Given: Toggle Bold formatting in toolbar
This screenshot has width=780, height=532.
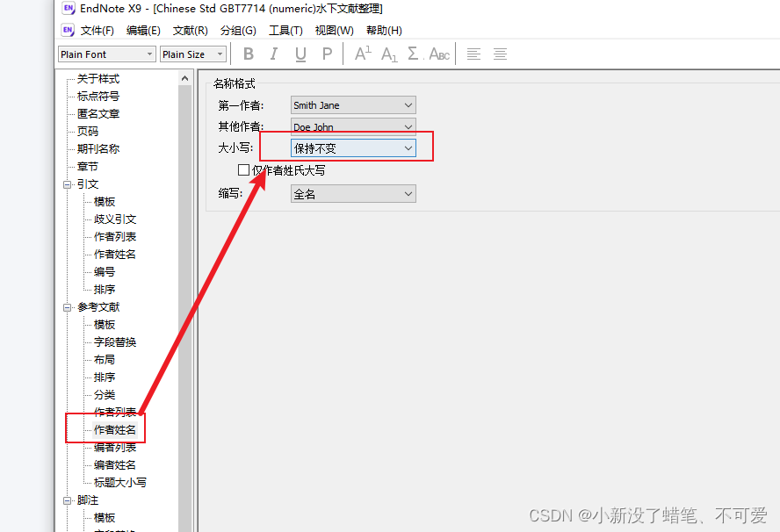Looking at the screenshot, I should 249,54.
